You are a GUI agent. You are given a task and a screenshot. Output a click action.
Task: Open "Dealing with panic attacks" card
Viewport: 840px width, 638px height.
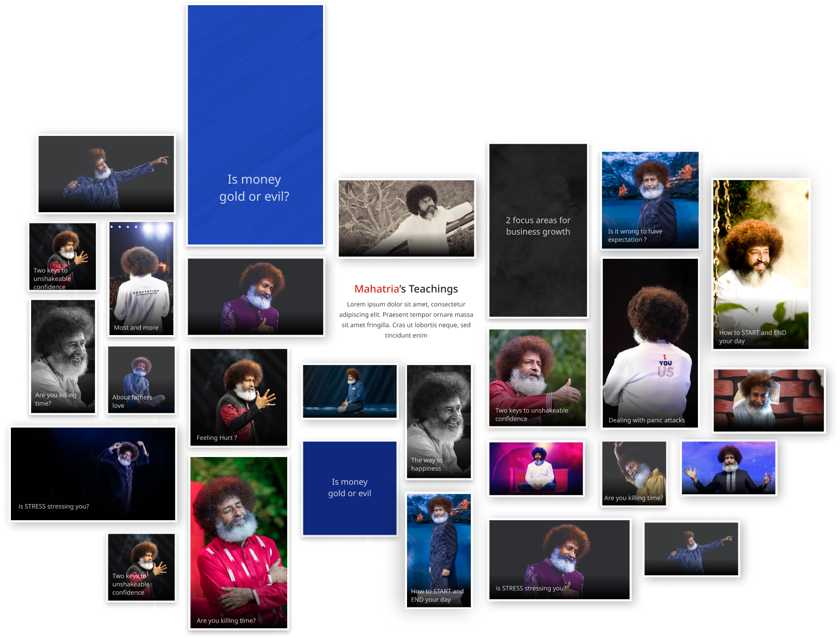650,343
